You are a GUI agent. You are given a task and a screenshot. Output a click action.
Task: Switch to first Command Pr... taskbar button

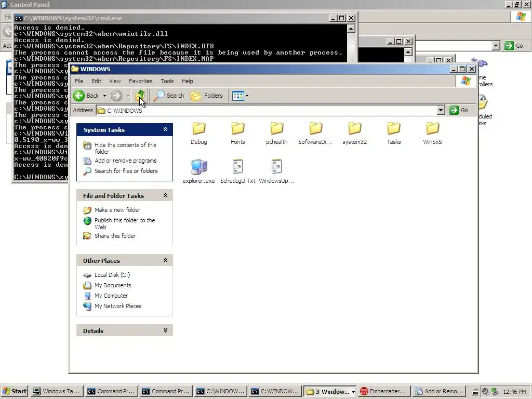pyautogui.click(x=111, y=391)
